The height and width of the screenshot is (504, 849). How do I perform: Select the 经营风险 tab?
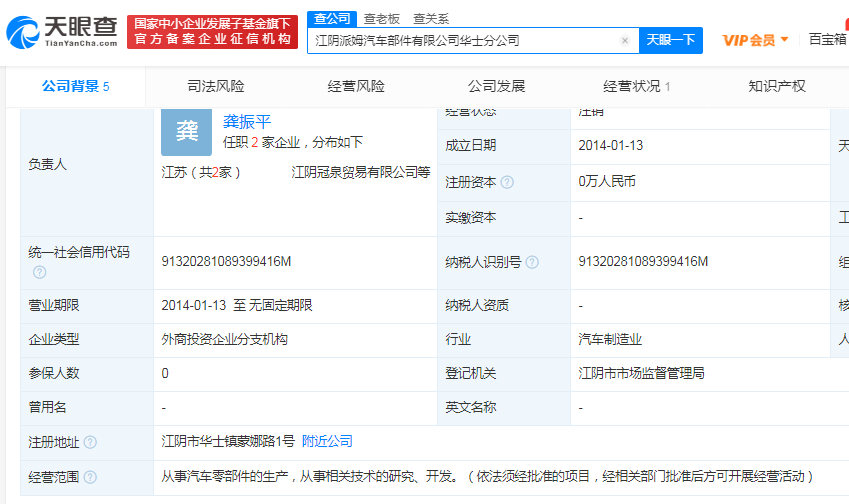[x=356, y=86]
